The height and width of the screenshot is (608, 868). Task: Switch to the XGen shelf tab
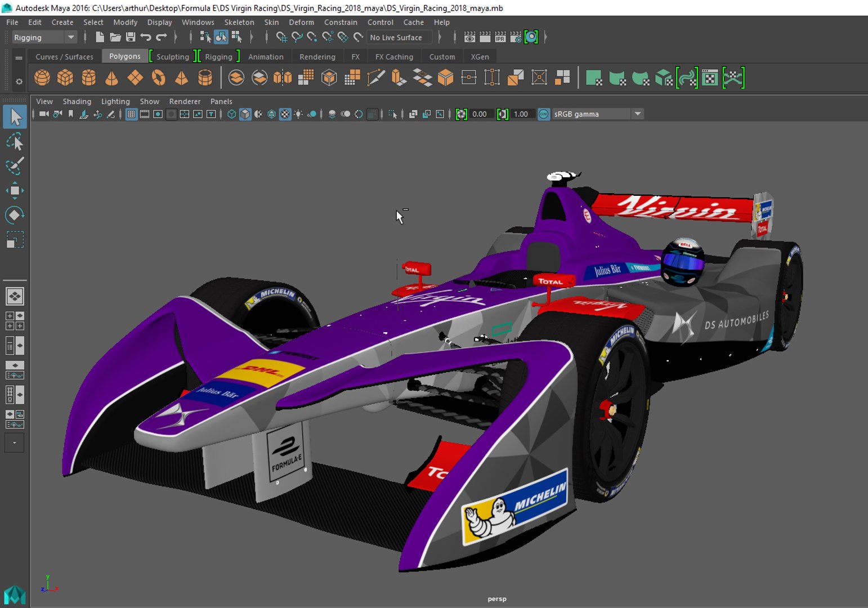coord(480,56)
